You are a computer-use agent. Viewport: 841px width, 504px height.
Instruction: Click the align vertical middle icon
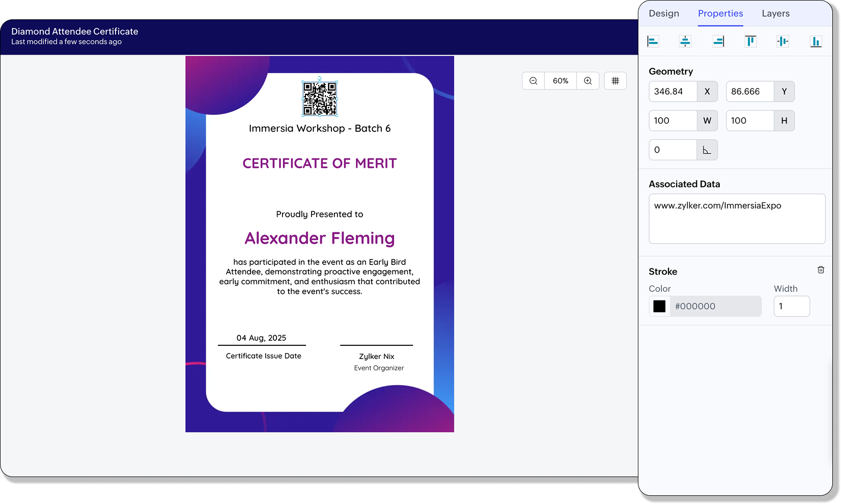[x=783, y=41]
